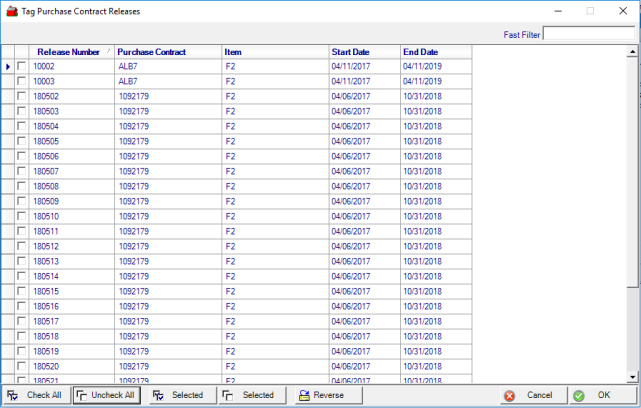Check the box for release 10003
Image resolution: width=641 pixels, height=408 pixels.
tap(21, 81)
